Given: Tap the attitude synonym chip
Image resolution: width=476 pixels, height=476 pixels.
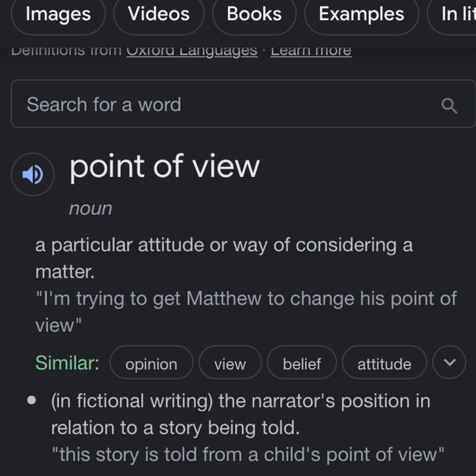Looking at the screenshot, I should [x=384, y=362].
